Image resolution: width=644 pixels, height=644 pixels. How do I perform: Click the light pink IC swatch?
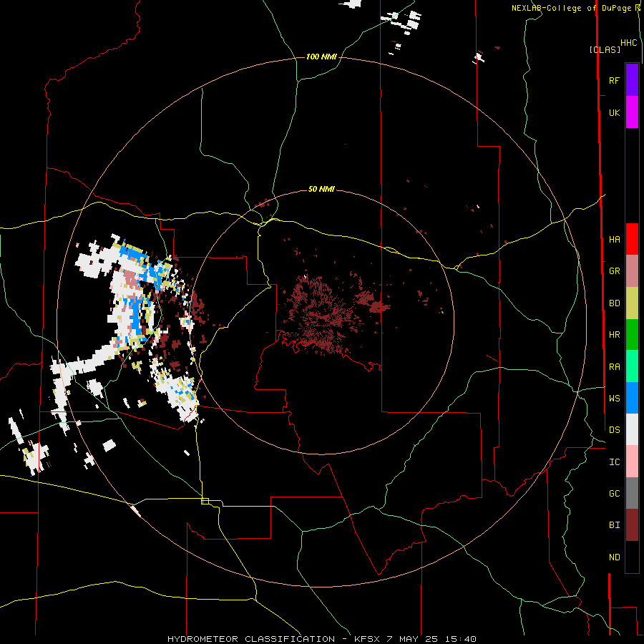click(x=632, y=462)
